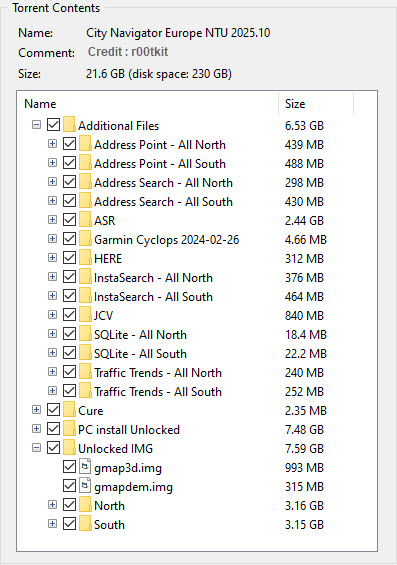The height and width of the screenshot is (565, 397).
Task: Uncheck the North folder checkbox
Action: tap(69, 506)
